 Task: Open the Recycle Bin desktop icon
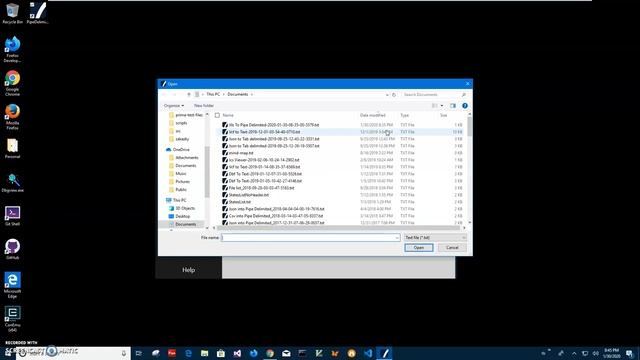(x=12, y=13)
